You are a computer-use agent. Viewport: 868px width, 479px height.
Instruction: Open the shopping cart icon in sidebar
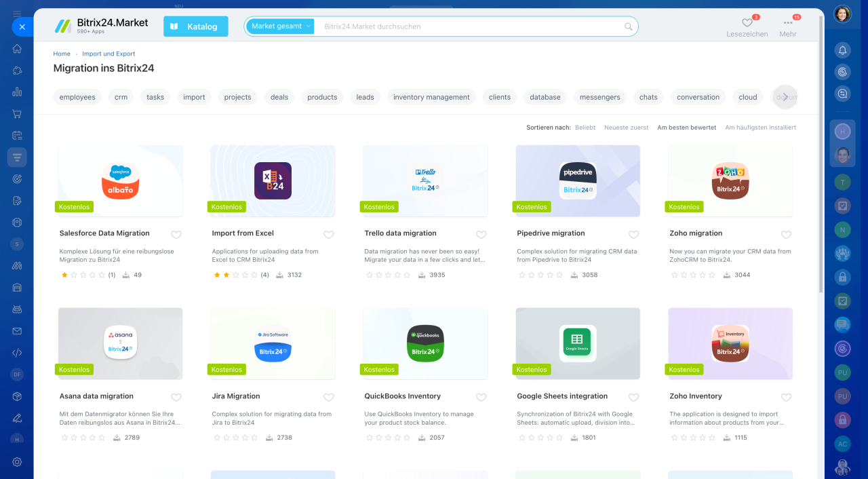(17, 114)
